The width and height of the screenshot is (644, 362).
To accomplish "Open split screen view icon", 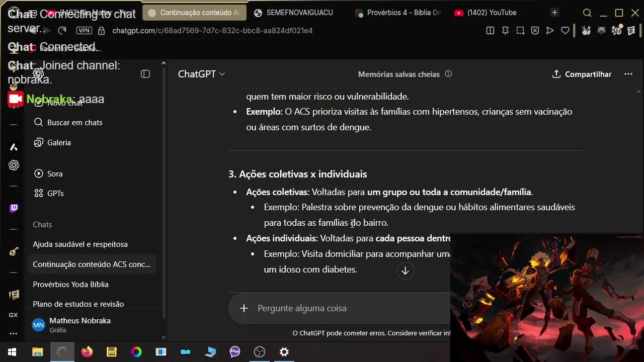I will coord(490,31).
